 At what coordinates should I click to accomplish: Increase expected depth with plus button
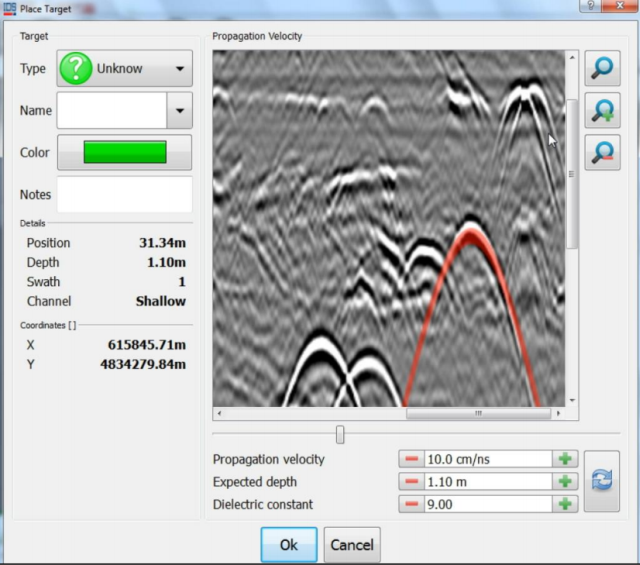click(x=566, y=481)
